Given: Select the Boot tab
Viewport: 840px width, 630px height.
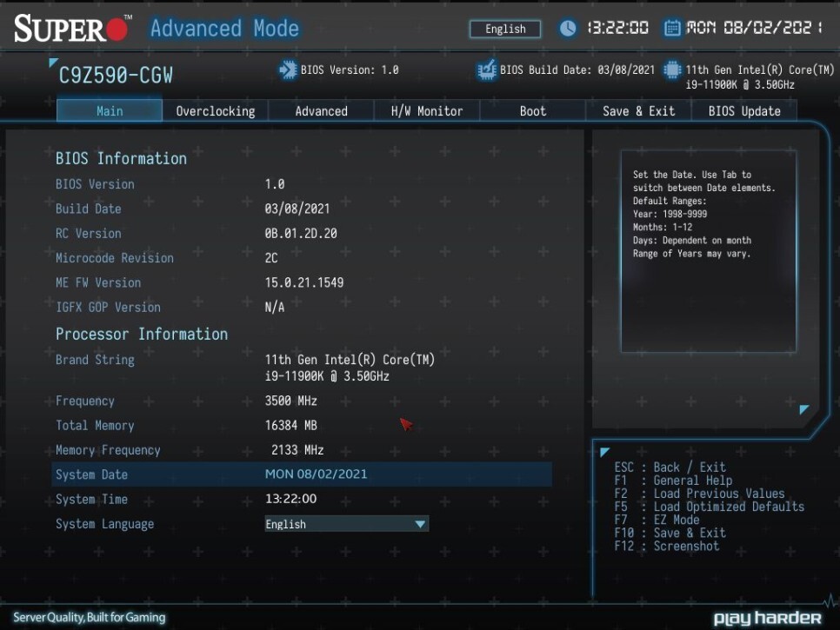Looking at the screenshot, I should pyautogui.click(x=532, y=111).
